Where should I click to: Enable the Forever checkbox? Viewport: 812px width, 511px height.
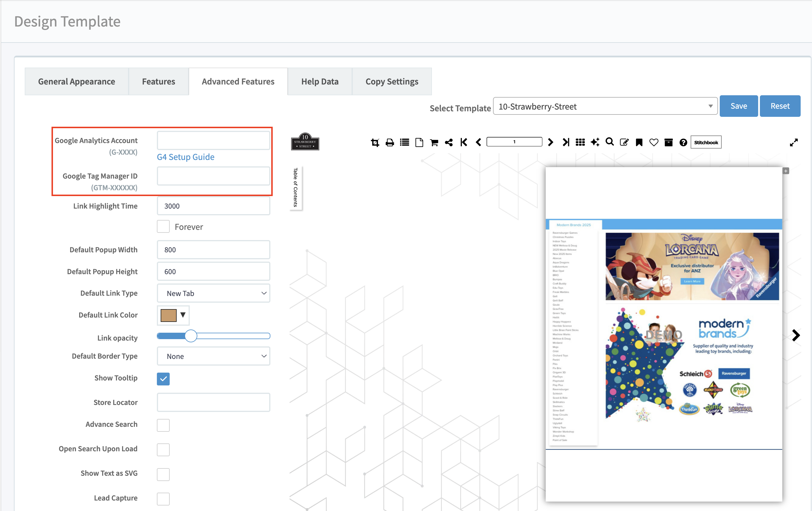click(163, 227)
